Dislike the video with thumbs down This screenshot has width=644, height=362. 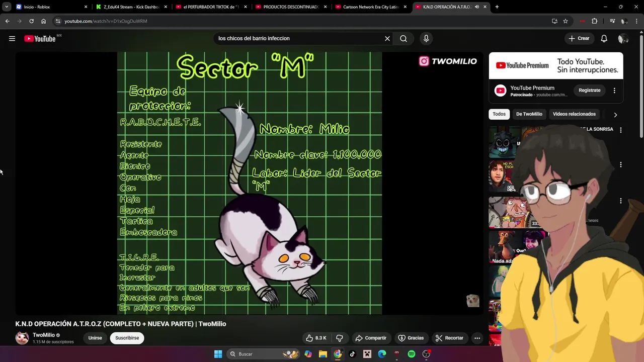[340, 338]
